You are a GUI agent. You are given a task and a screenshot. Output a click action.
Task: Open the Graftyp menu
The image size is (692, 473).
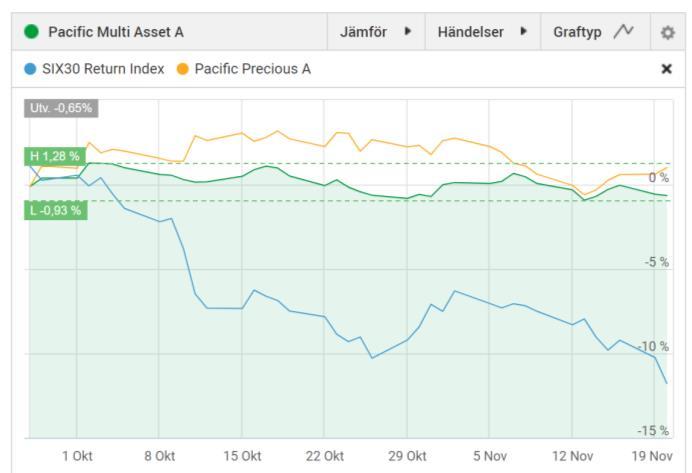click(x=595, y=32)
